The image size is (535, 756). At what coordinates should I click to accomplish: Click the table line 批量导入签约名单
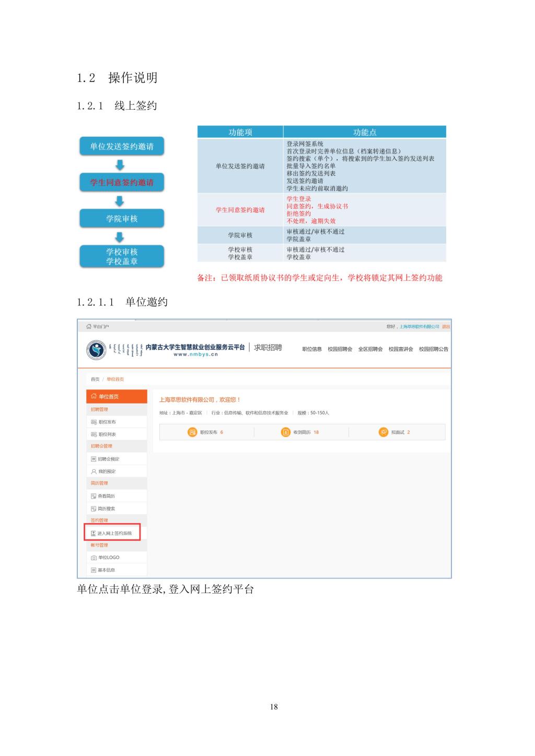click(311, 166)
